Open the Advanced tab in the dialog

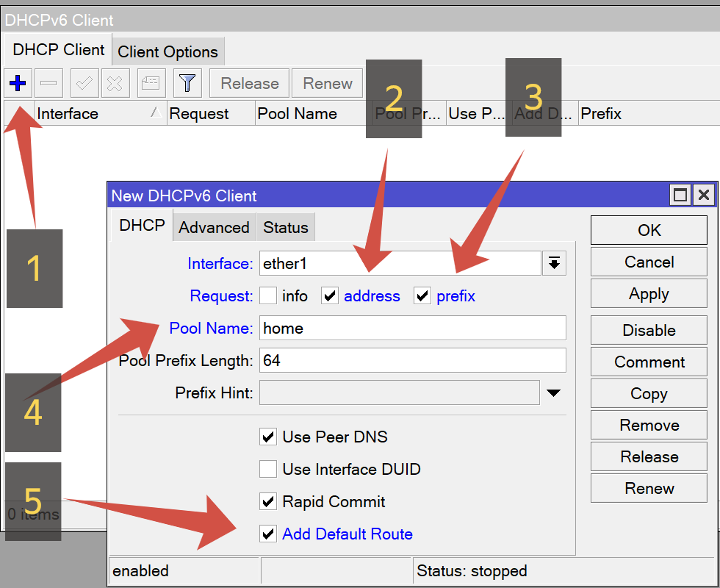(x=214, y=227)
